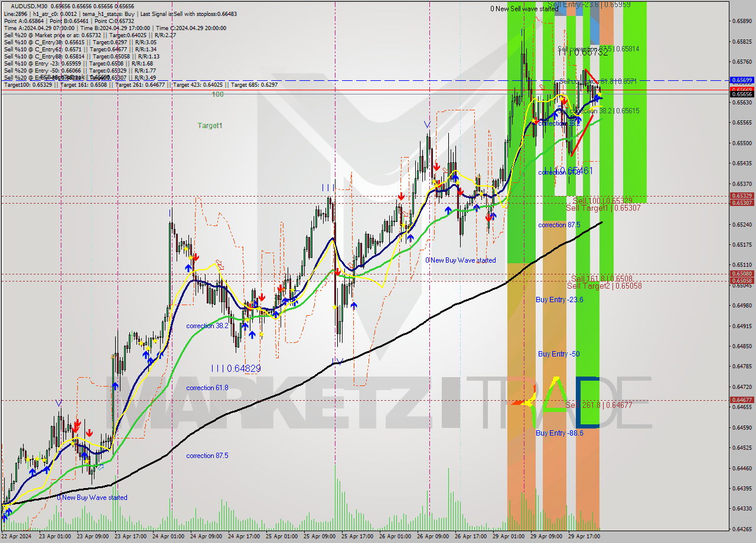Click the 0.64980 price axis label
Viewport: 756px width, 543px height.
tap(742, 306)
